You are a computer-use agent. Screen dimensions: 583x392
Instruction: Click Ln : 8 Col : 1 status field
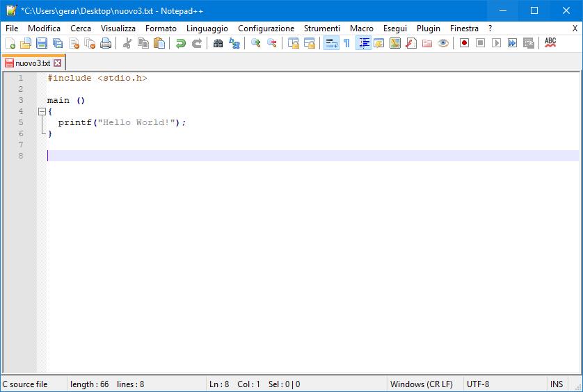234,384
